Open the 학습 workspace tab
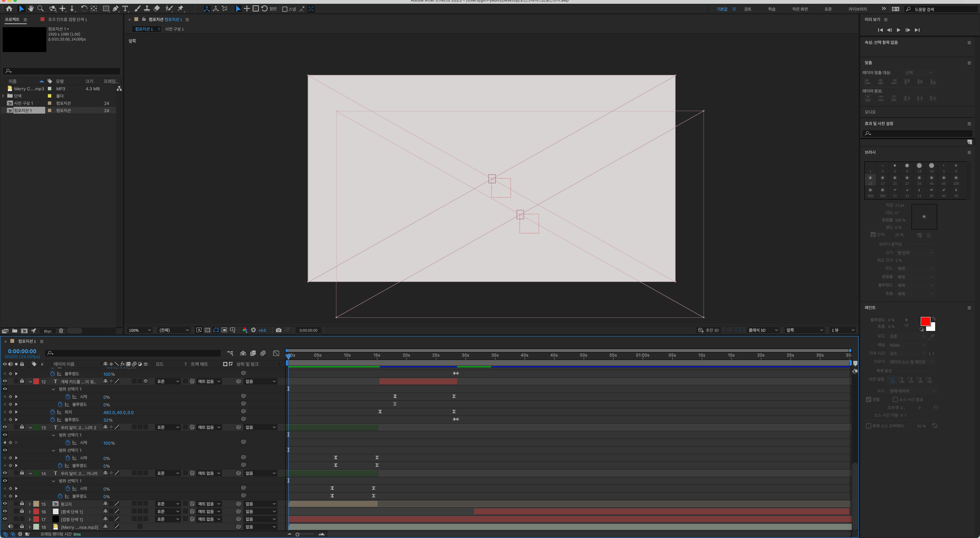 pos(772,9)
